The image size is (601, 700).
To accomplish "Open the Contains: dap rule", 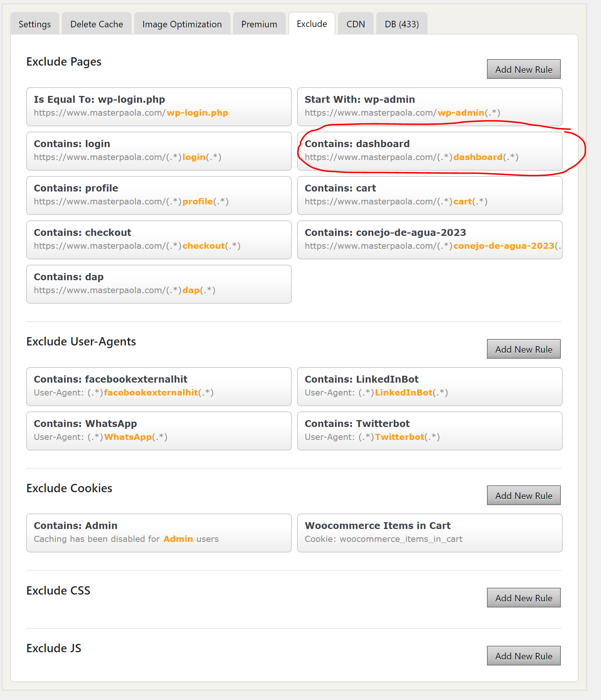I will (x=159, y=284).
